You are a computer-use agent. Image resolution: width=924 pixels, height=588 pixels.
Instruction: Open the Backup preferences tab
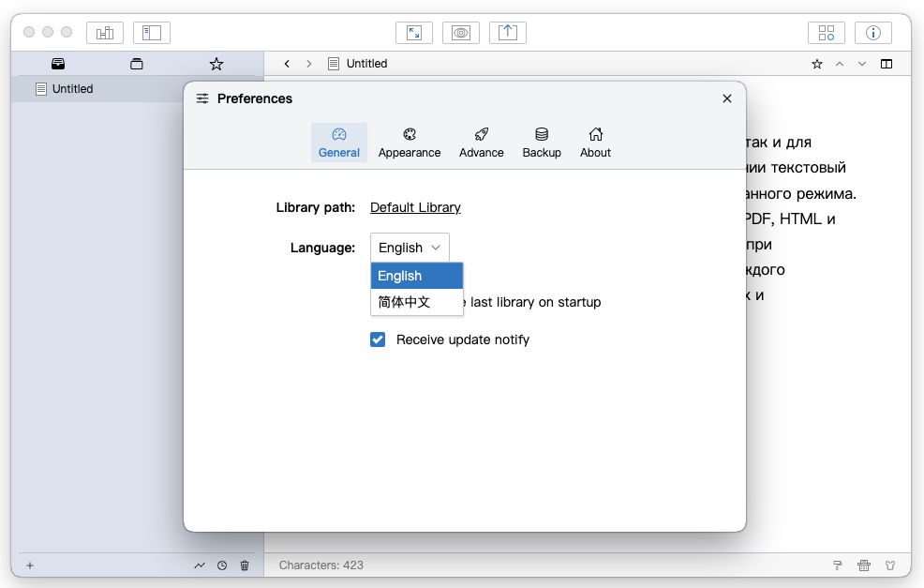(x=541, y=143)
